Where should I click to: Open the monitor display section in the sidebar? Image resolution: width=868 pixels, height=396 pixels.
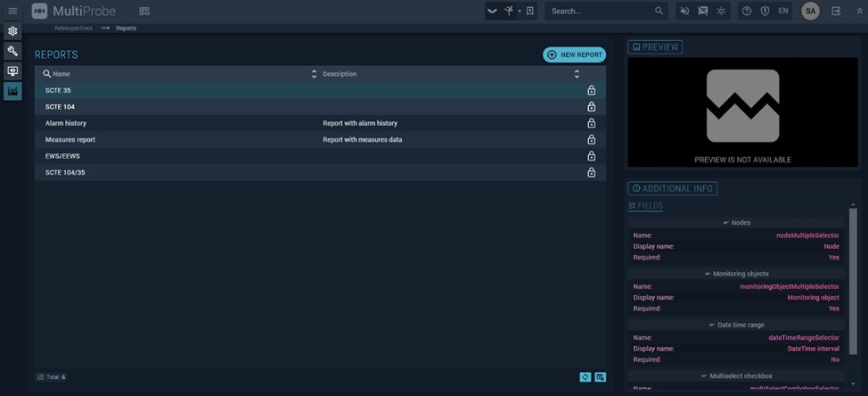(x=12, y=71)
